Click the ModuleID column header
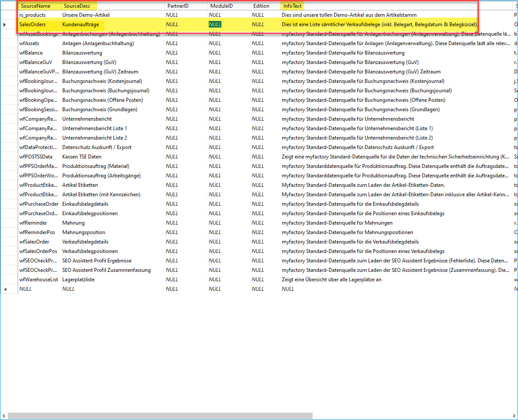This screenshot has width=518, height=420. pos(221,6)
